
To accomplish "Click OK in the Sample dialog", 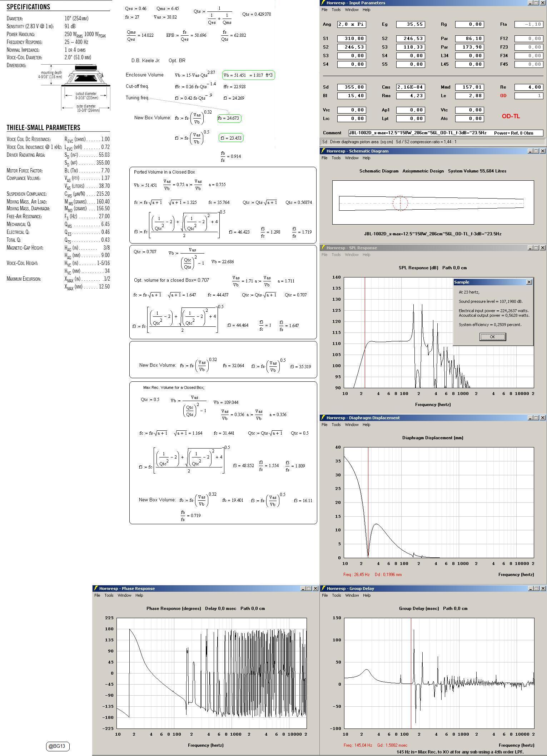I will (492, 337).
